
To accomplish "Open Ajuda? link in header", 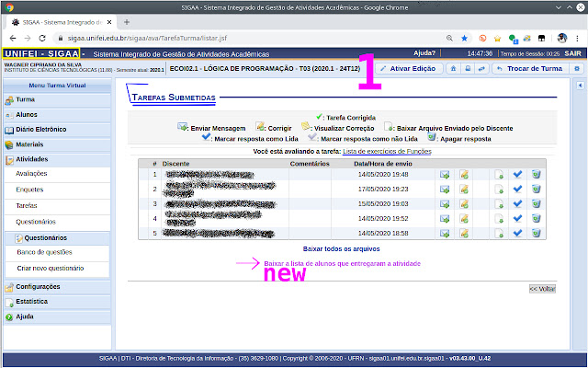I will pyautogui.click(x=424, y=53).
